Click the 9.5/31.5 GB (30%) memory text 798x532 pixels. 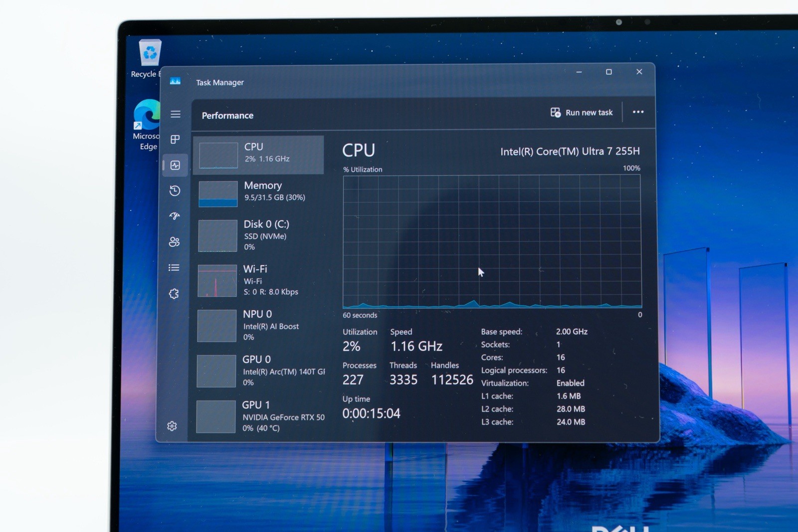274,197
